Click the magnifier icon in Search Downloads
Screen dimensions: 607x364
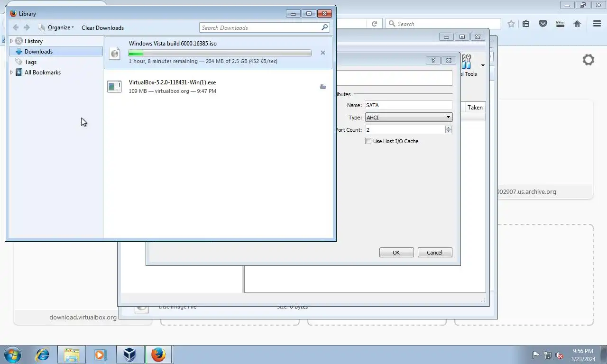click(x=325, y=27)
